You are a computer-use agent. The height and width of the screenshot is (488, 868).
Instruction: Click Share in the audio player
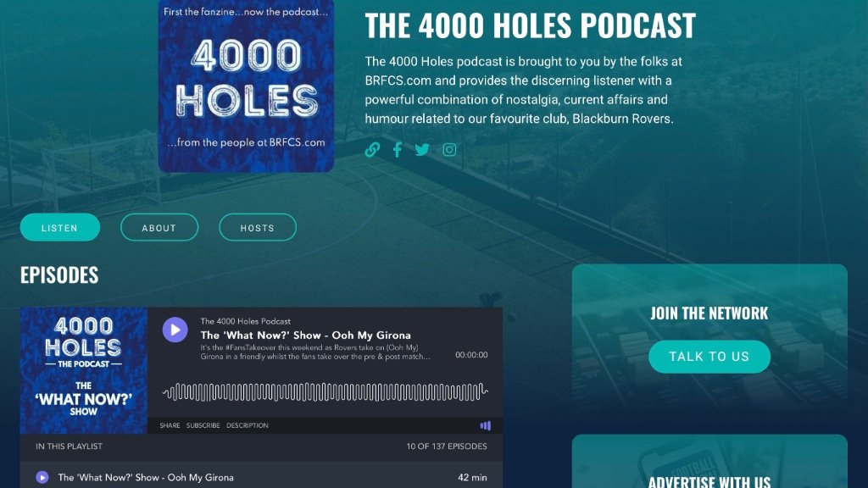pos(170,425)
